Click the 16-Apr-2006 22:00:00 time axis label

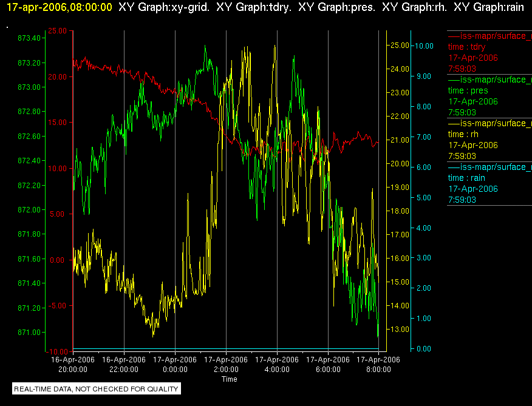tap(124, 364)
